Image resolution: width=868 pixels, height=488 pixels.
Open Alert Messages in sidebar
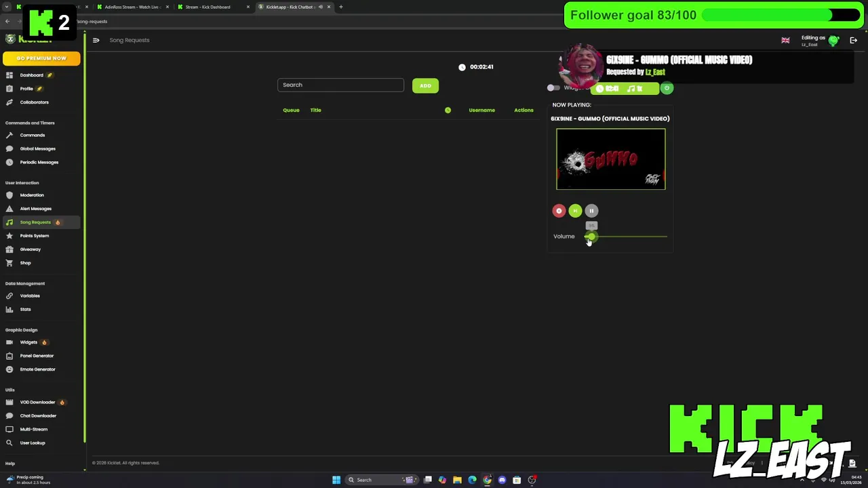click(35, 209)
